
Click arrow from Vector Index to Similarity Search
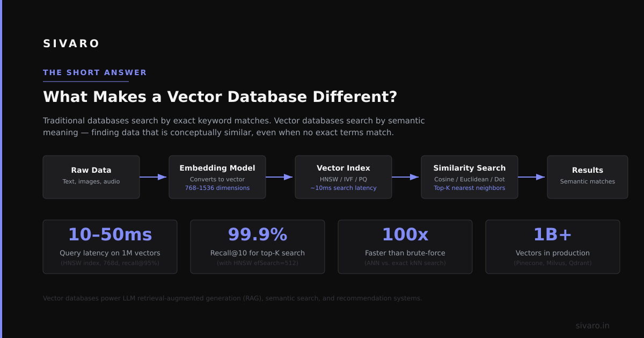[406, 177]
